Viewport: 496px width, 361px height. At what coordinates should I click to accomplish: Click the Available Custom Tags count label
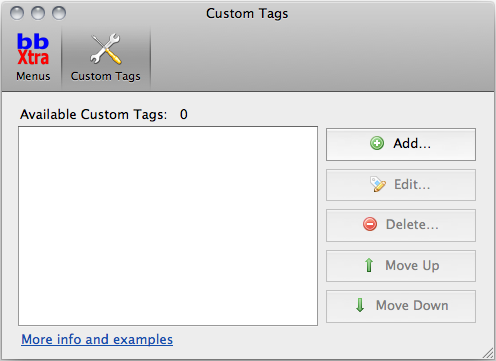point(104,114)
